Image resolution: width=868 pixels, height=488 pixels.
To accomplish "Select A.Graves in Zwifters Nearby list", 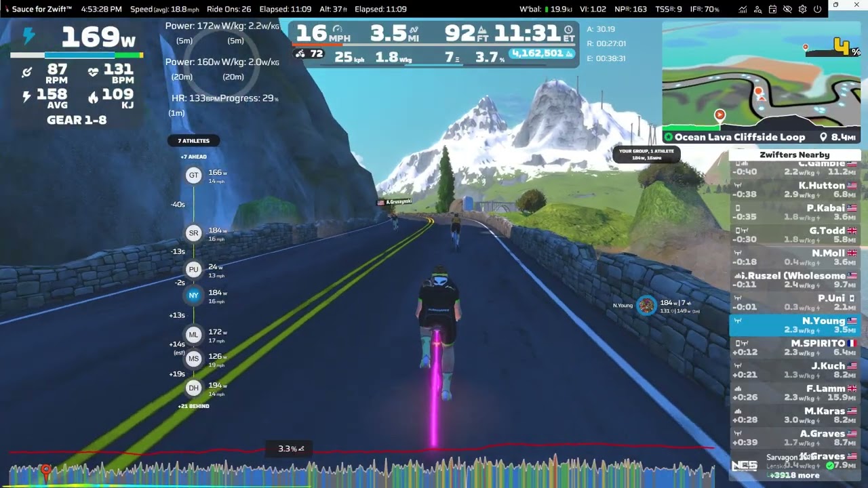I will 795,438.
